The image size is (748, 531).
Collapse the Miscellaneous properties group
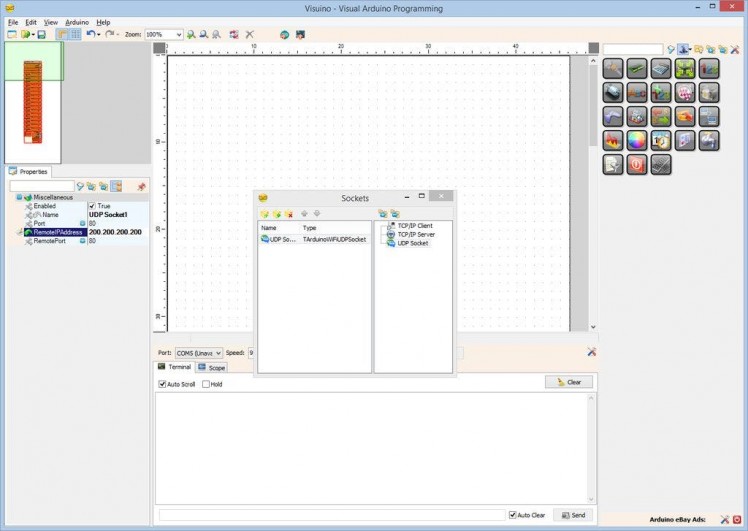(19, 197)
